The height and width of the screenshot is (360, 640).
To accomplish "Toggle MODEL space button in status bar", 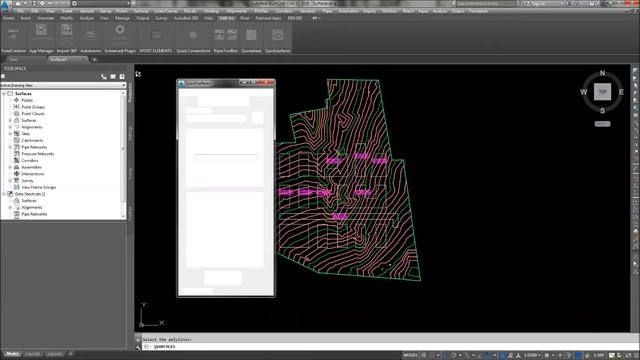I will 410,355.
